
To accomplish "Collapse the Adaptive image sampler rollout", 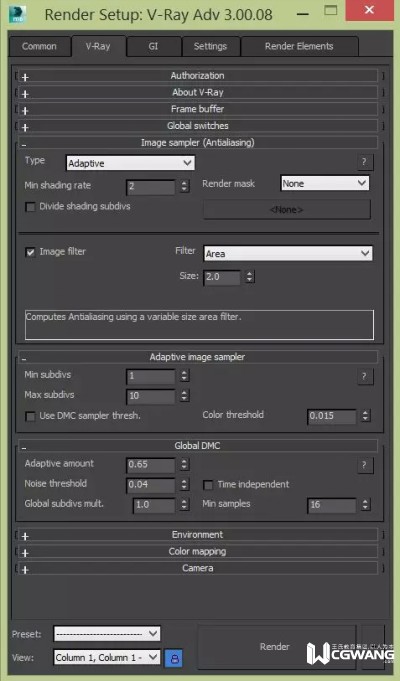I will [x=198, y=357].
